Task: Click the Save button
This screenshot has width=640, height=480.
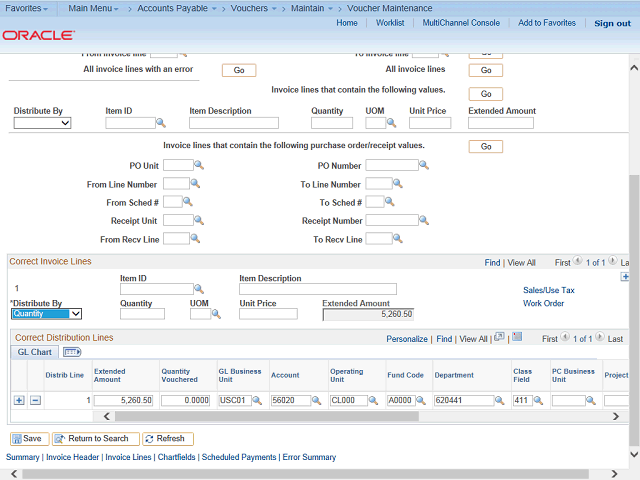Action: coord(27,438)
